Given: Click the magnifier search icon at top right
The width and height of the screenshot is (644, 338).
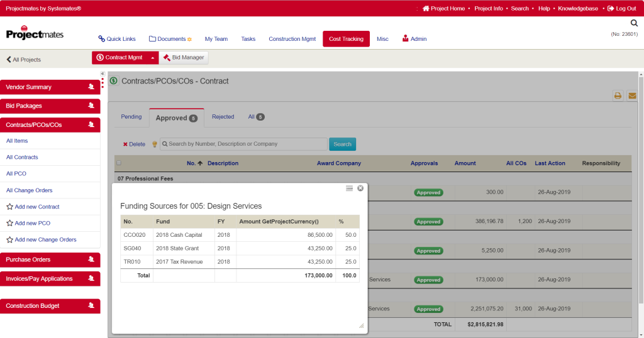Looking at the screenshot, I should [x=634, y=23].
